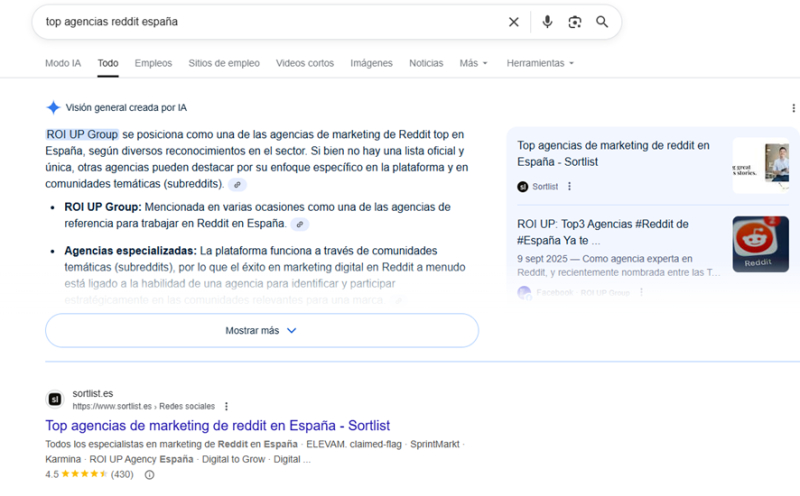Clear the search box with X icon
The height and width of the screenshot is (496, 800).
[x=513, y=22]
